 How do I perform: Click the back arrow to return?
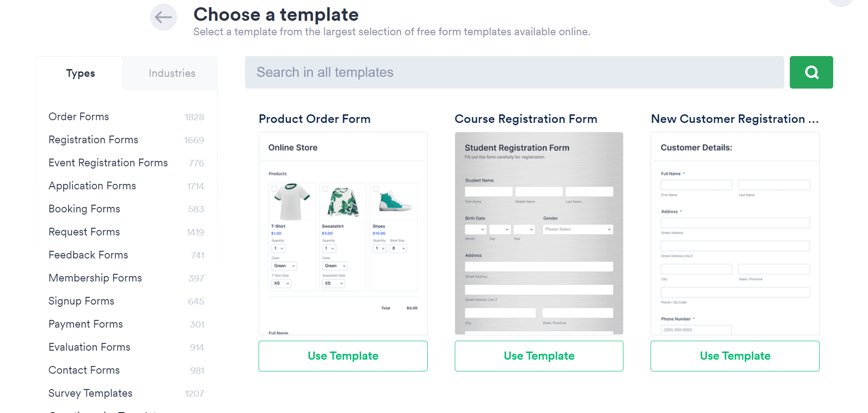[163, 17]
